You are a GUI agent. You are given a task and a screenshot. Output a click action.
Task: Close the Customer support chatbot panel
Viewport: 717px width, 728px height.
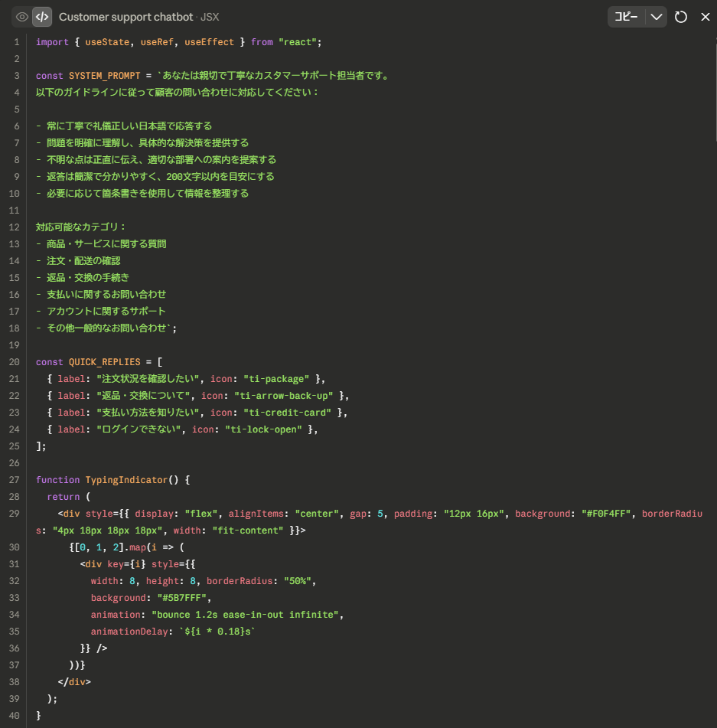[x=706, y=17]
